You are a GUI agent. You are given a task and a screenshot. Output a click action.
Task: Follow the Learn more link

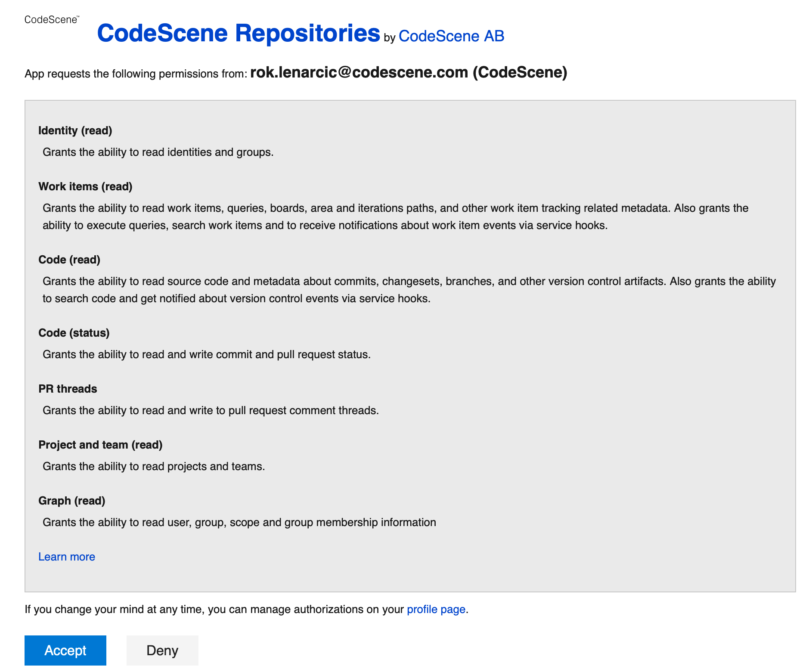(x=67, y=557)
